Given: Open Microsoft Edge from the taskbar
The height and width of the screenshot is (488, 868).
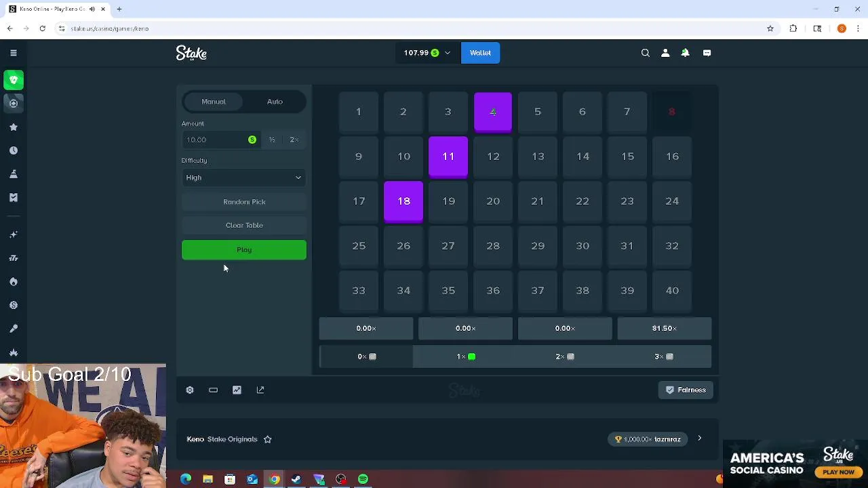Looking at the screenshot, I should coord(185,479).
